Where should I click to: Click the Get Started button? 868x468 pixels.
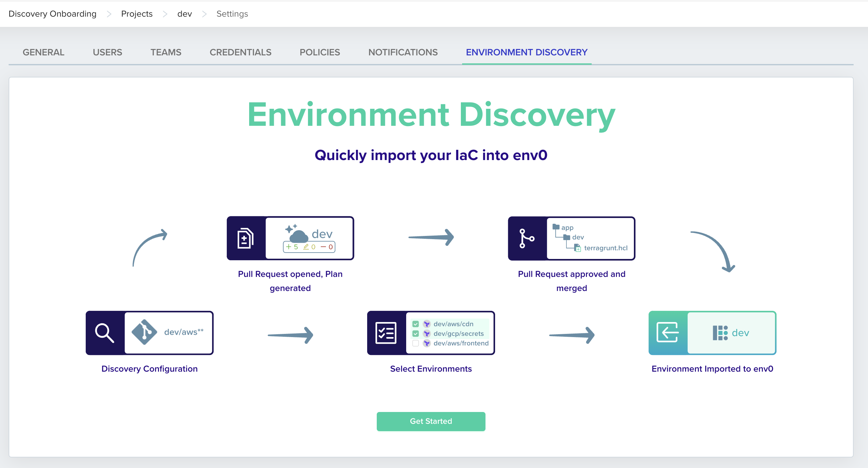[430, 421]
